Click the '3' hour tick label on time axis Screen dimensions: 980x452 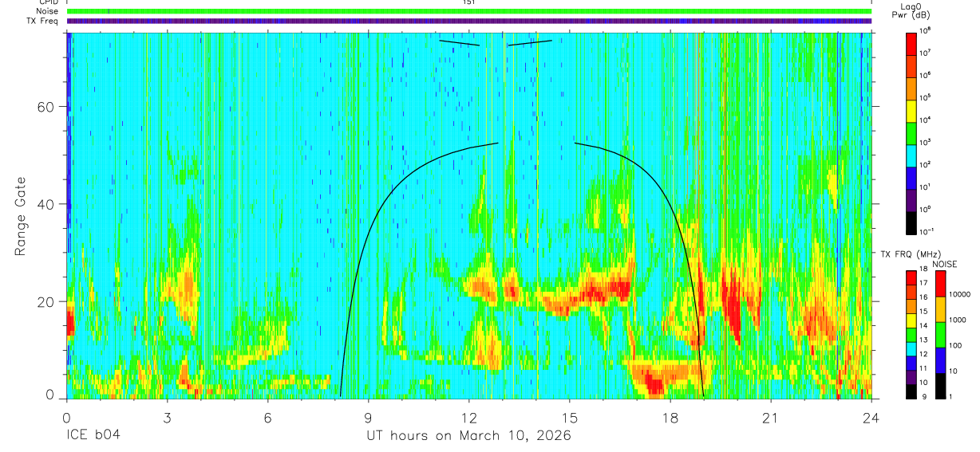tap(167, 417)
